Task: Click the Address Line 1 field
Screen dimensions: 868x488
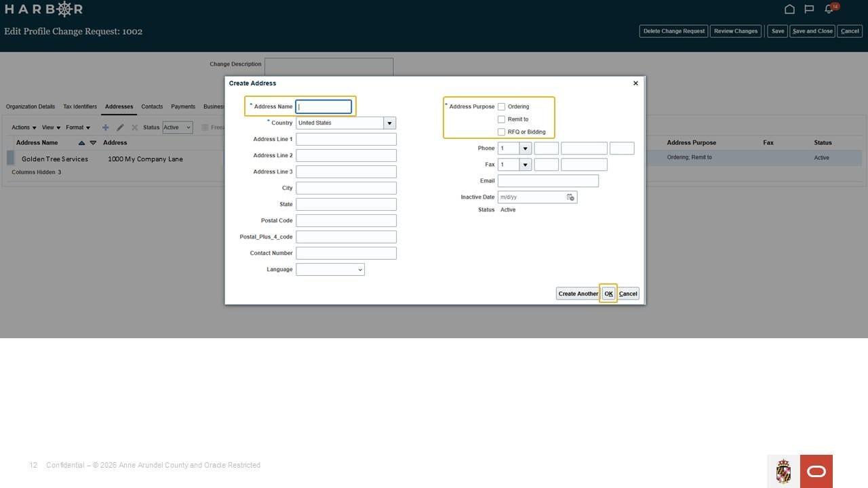Action: coord(346,139)
